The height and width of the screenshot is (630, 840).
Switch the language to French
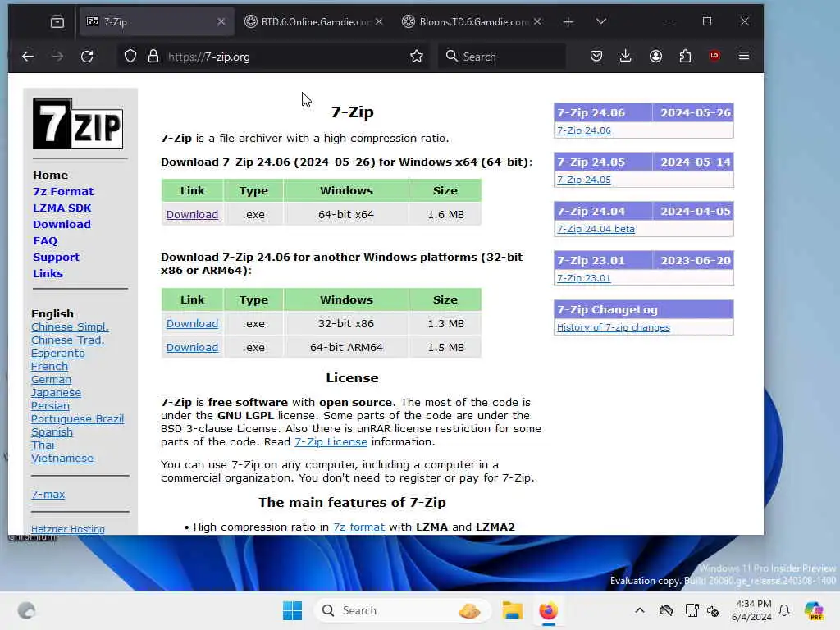tap(49, 367)
